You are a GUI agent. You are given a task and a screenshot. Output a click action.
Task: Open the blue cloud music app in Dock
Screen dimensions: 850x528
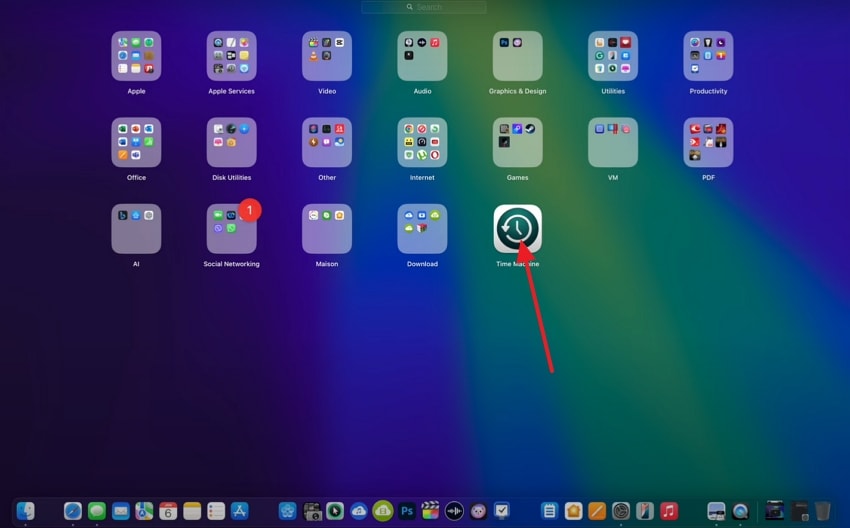click(359, 511)
